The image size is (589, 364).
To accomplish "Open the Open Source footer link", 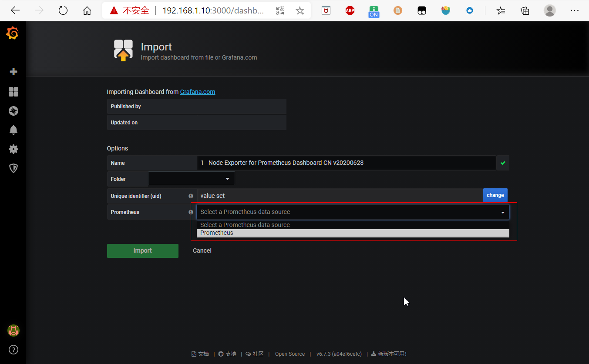I will tap(290, 354).
